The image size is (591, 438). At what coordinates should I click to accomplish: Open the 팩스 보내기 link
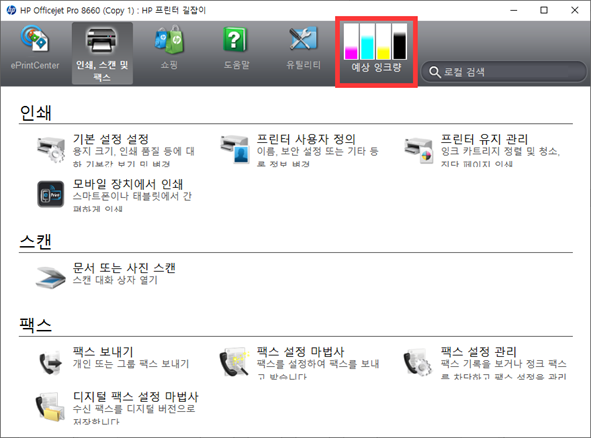[103, 352]
